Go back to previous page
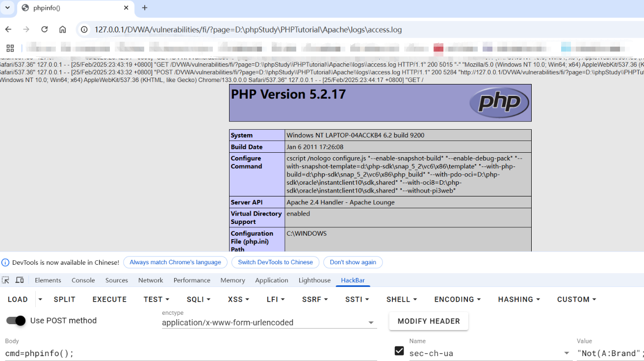 tap(8, 29)
